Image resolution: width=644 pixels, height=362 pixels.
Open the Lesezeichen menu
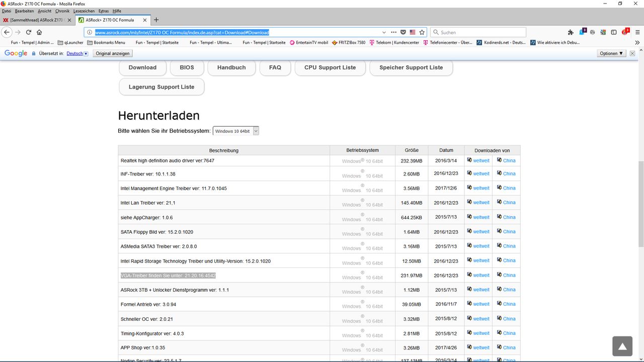pos(85,11)
